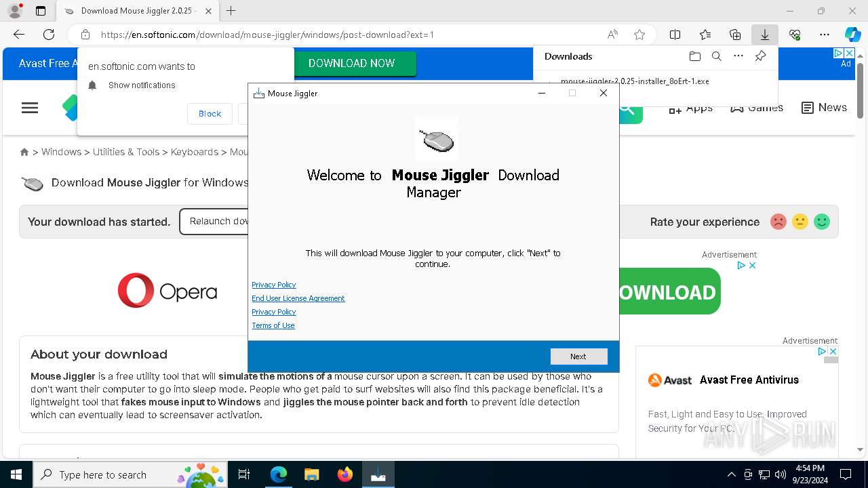Open mouse-jiggler installer exe download entry
Image resolution: width=868 pixels, height=488 pixels.
(x=635, y=81)
